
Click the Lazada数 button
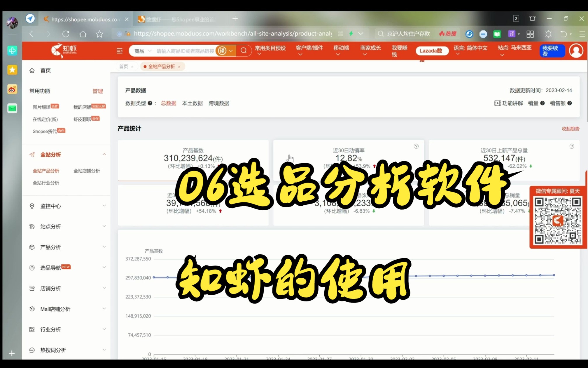432,51
